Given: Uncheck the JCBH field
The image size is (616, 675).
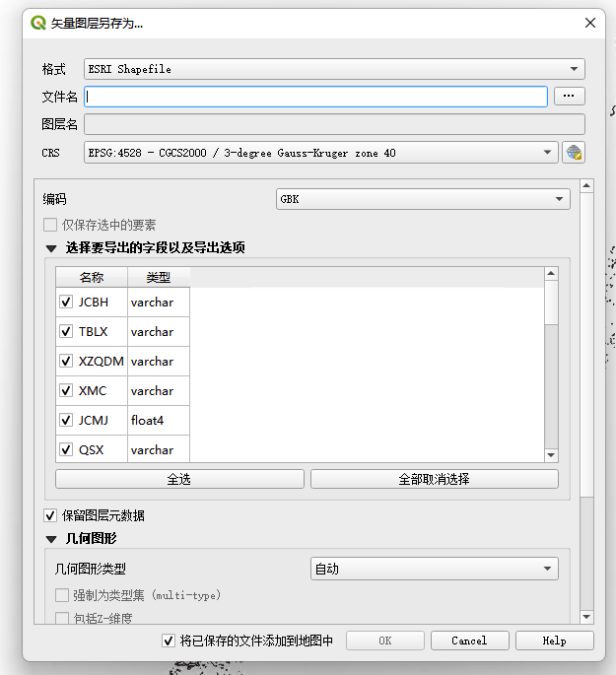Looking at the screenshot, I should coord(66,303).
